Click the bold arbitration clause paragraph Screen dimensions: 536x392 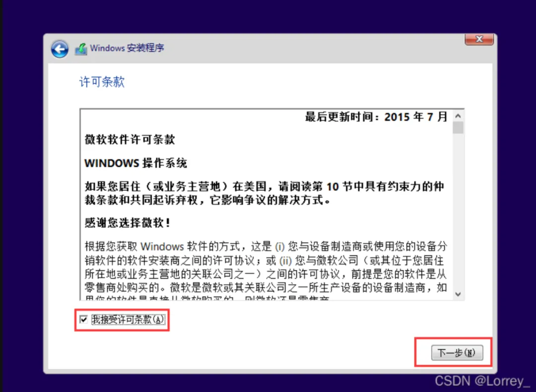[264, 193]
